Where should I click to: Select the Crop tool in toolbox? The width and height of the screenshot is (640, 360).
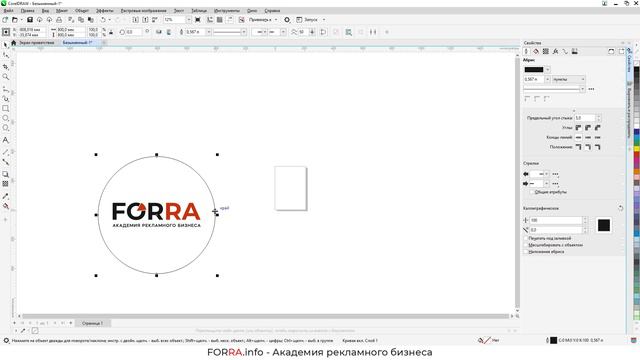[x=6, y=66]
